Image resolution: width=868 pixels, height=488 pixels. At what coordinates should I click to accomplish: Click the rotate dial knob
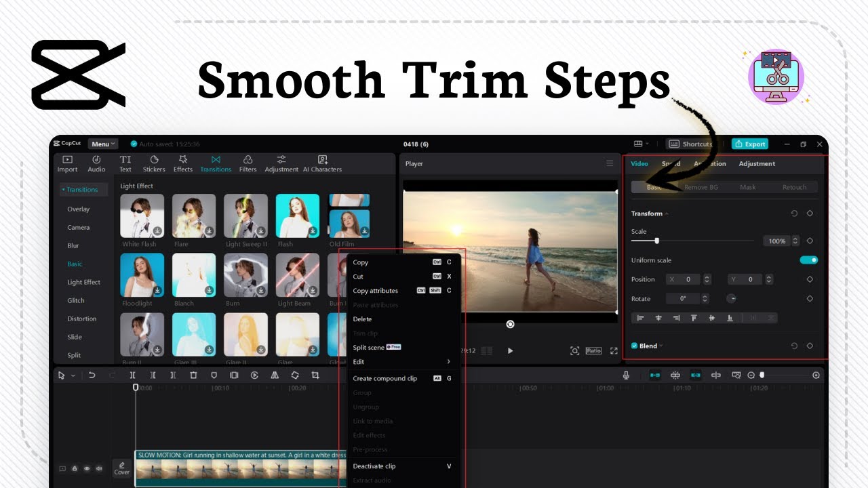coord(732,299)
